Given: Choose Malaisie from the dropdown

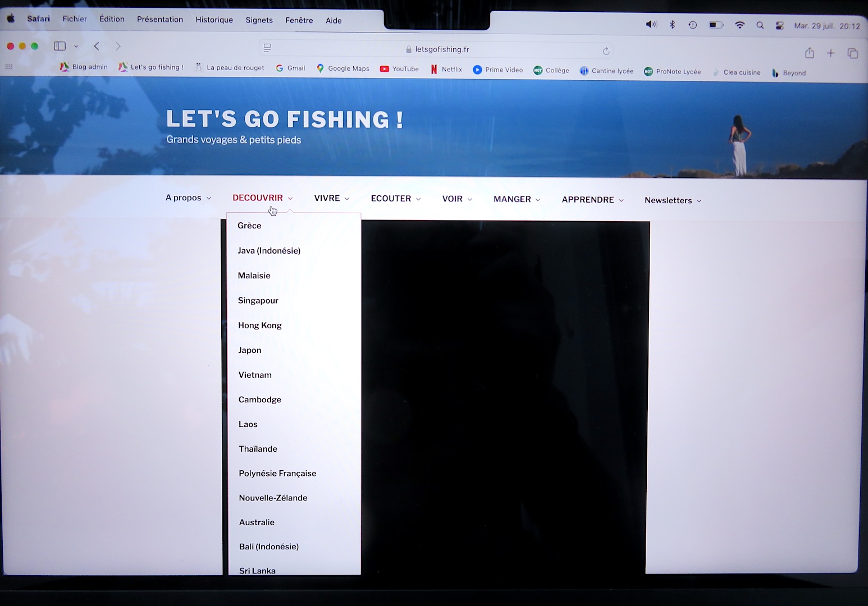Looking at the screenshot, I should (254, 276).
